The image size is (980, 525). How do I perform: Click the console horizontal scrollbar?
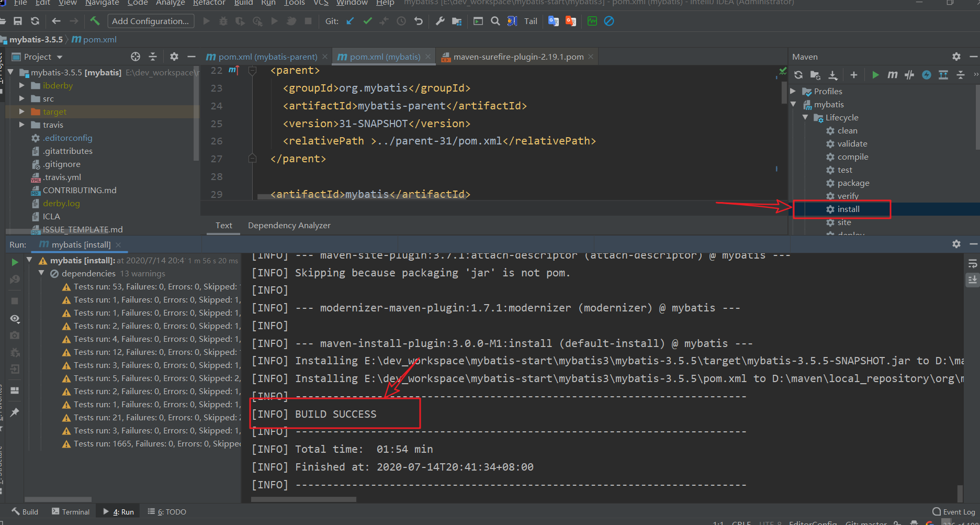[303, 499]
